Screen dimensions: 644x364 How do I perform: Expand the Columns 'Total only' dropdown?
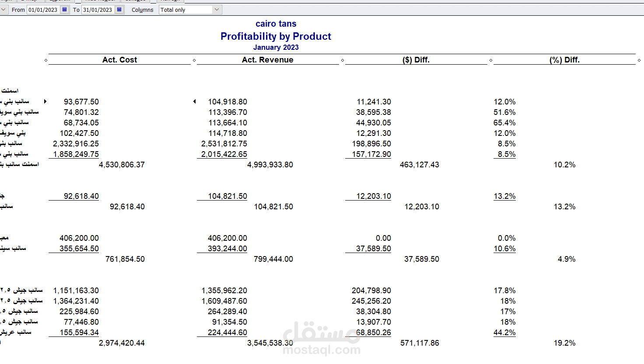pyautogui.click(x=217, y=10)
